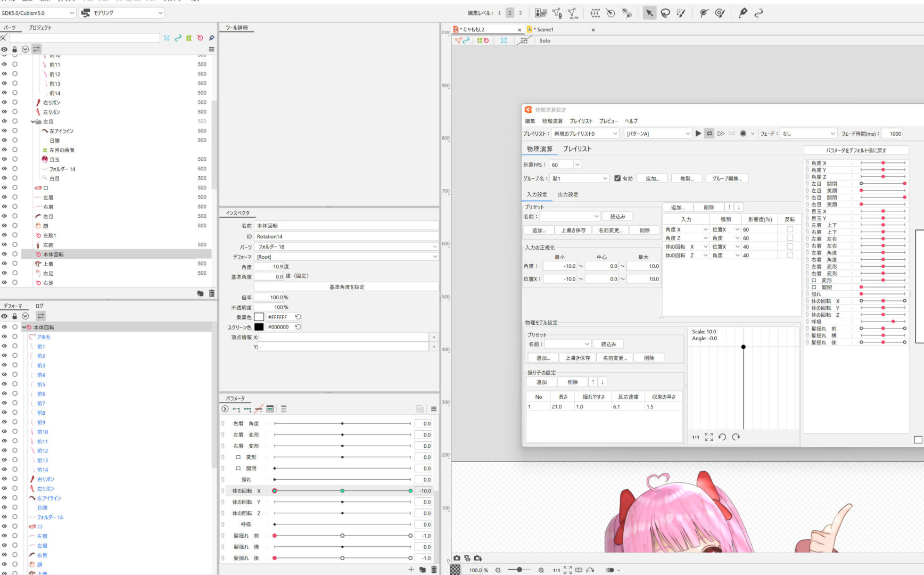924x575 pixels.
Task: Toggle grid display on canvas toolbar
Action: click(524, 40)
